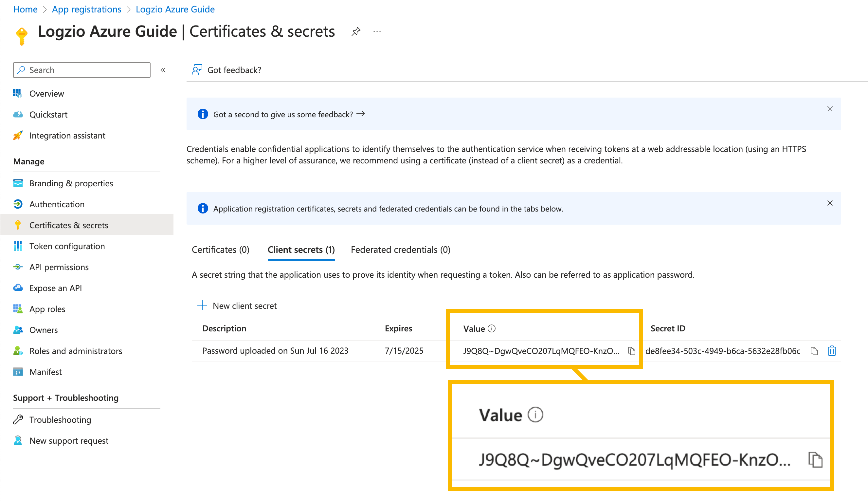
Task: Click the Integration assistant rocket icon
Action: [x=18, y=135]
